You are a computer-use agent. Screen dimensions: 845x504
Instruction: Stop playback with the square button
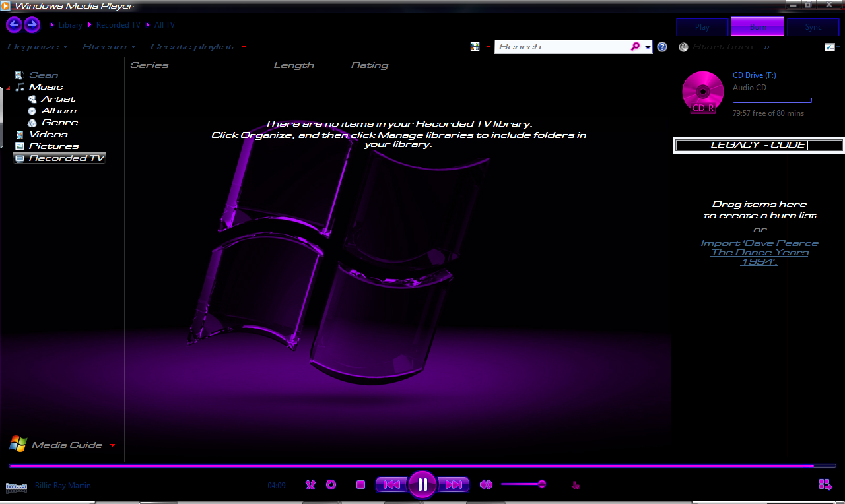coord(360,485)
